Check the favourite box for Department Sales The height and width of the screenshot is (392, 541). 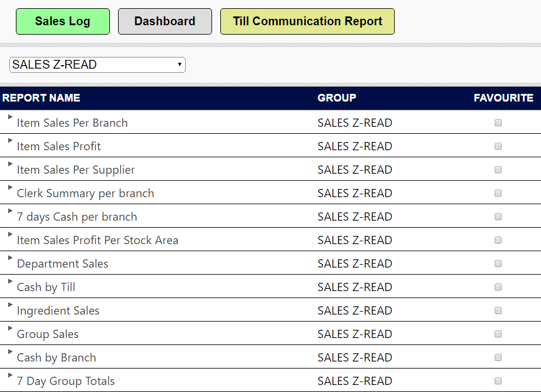click(x=498, y=263)
